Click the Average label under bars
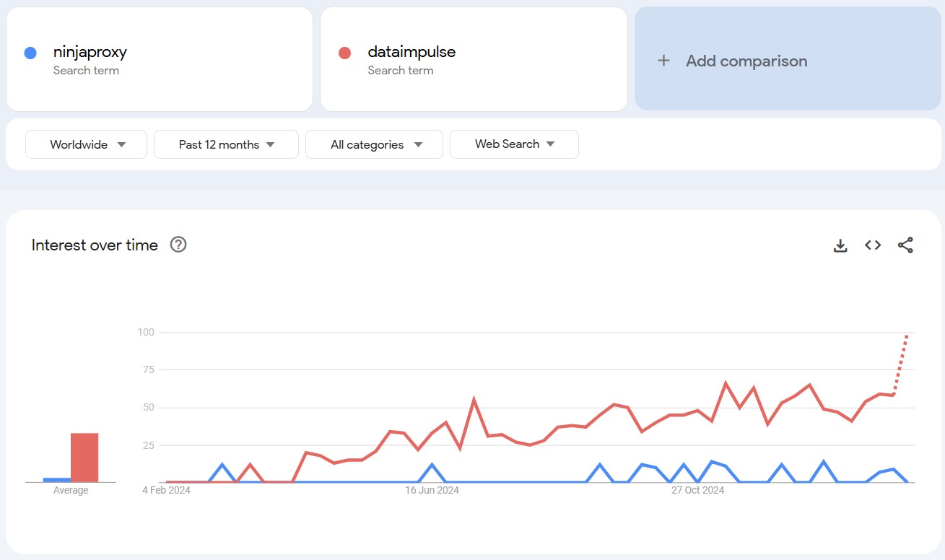The image size is (945, 560). click(x=71, y=491)
